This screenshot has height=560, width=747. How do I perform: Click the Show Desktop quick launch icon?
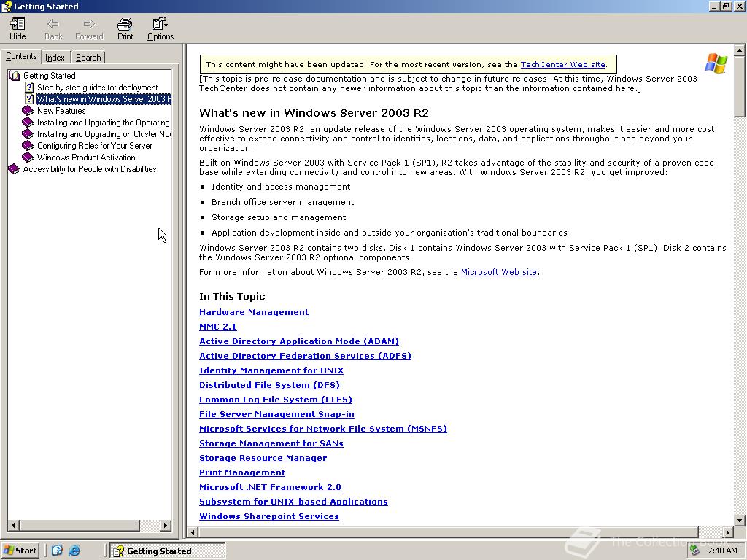click(57, 551)
